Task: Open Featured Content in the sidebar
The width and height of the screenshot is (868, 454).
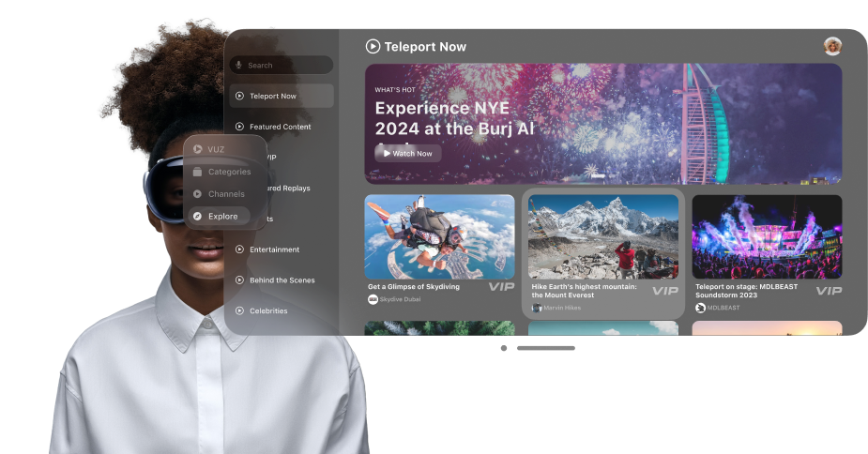Action: [x=281, y=127]
